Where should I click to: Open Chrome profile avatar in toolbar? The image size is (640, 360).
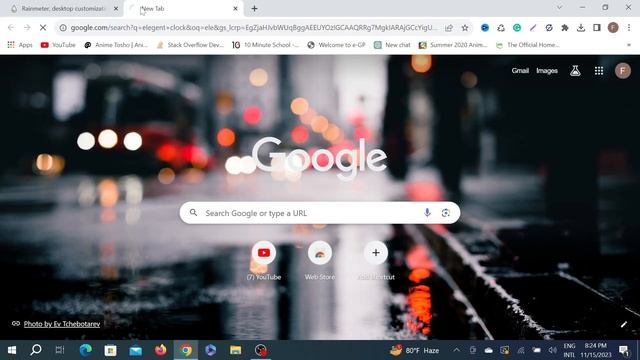click(613, 28)
